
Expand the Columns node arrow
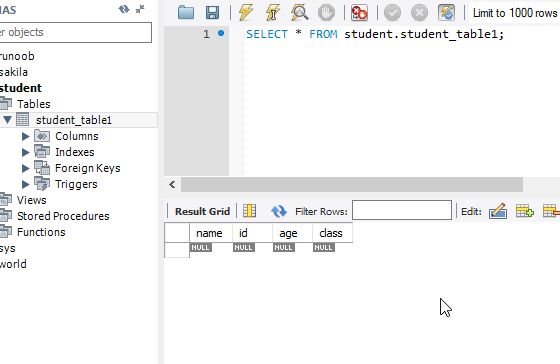coord(25,136)
